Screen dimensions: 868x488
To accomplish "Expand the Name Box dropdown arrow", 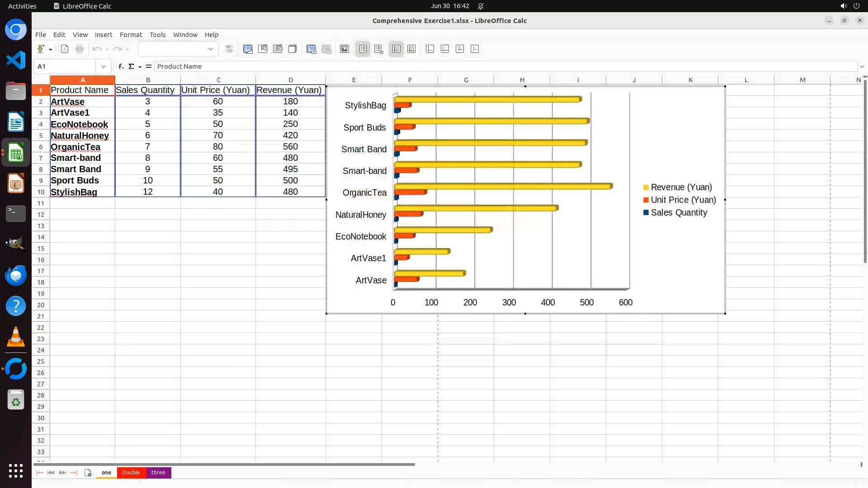I will click(x=104, y=66).
